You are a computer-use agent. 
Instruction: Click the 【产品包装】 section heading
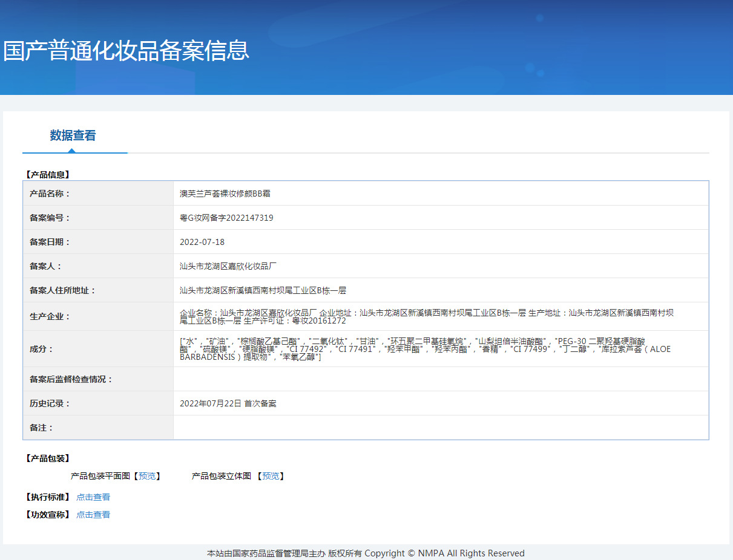pos(48,458)
